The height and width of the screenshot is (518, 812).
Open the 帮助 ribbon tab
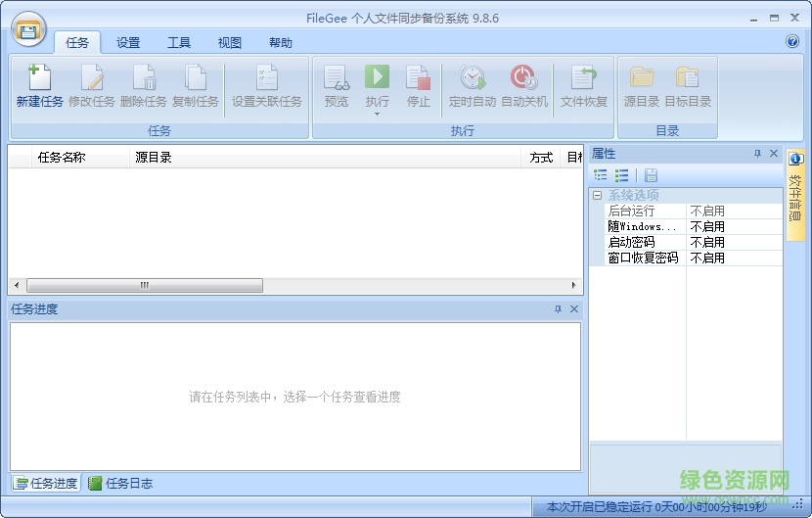pyautogui.click(x=280, y=42)
